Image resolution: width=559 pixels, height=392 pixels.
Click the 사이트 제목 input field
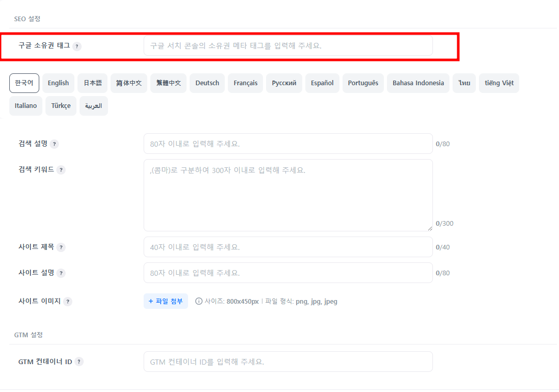click(x=288, y=247)
